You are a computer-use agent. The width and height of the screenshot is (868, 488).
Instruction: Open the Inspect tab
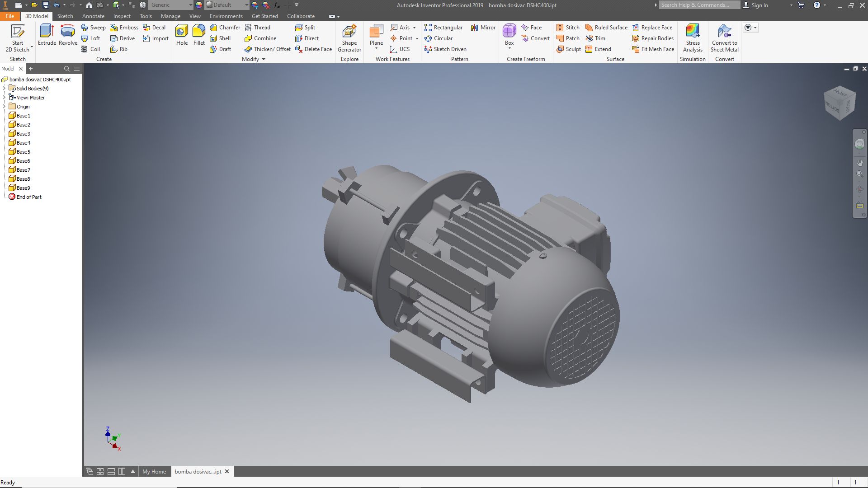tap(122, 16)
